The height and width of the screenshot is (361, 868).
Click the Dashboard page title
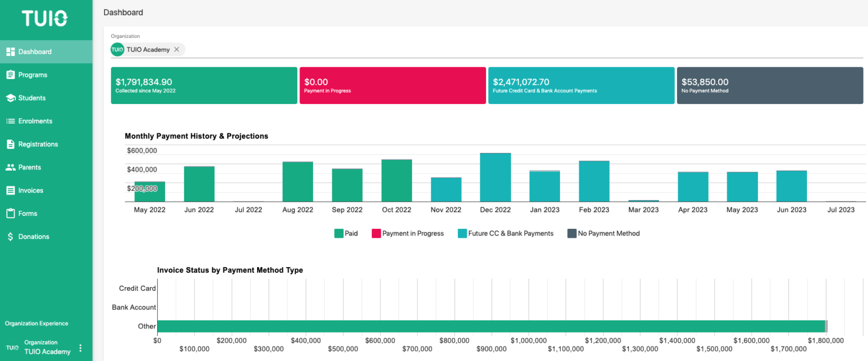123,12
